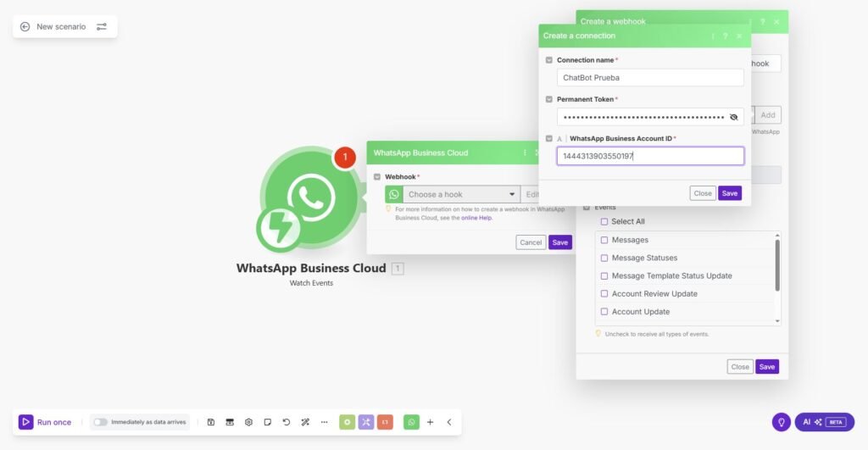Click the save scenario icon in toolbar
Screen dimensions: 868x450
click(x=211, y=422)
